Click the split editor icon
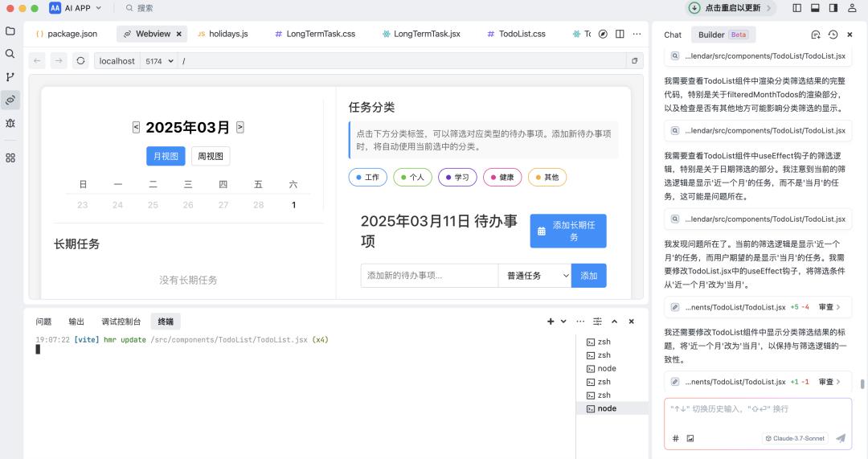The image size is (868, 459). [620, 34]
